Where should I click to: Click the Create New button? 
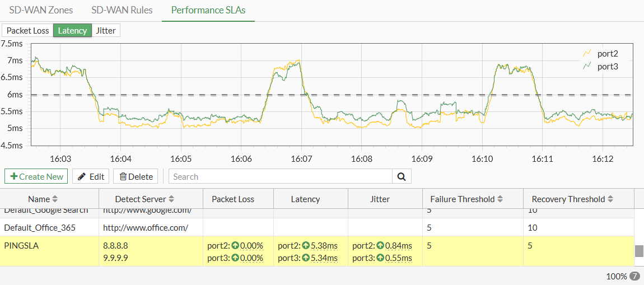(x=36, y=176)
